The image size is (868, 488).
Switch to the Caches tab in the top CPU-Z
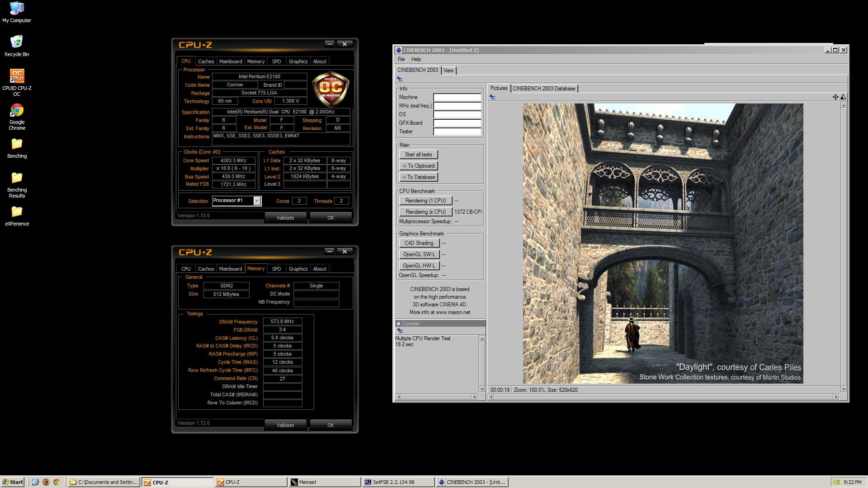point(206,61)
